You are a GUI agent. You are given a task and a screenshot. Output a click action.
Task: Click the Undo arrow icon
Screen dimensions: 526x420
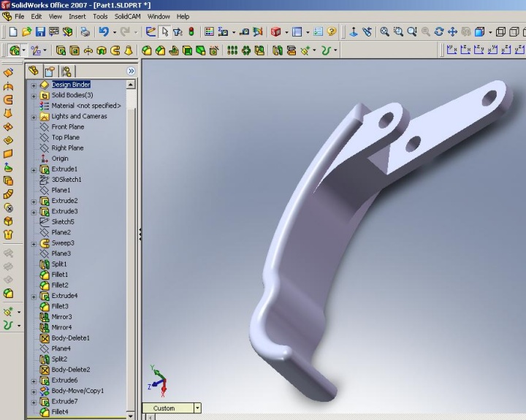click(x=104, y=32)
